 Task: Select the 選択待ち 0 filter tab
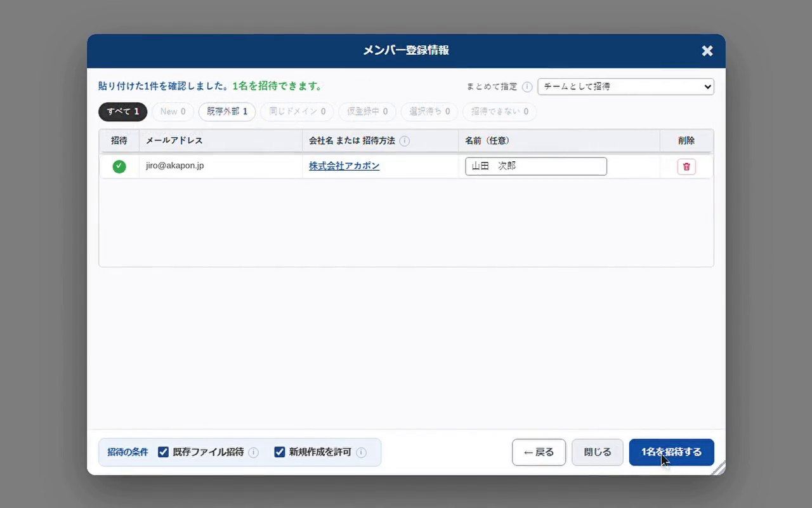point(429,112)
